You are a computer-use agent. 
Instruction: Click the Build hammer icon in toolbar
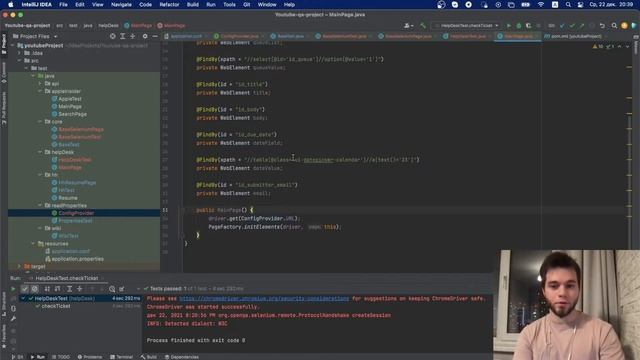pos(423,26)
